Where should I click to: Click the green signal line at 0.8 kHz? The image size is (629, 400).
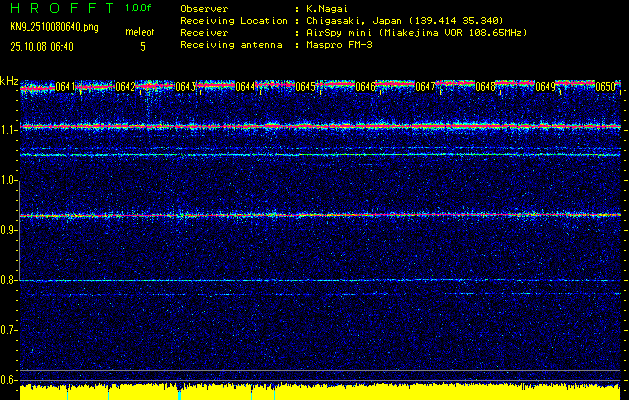(x=320, y=281)
